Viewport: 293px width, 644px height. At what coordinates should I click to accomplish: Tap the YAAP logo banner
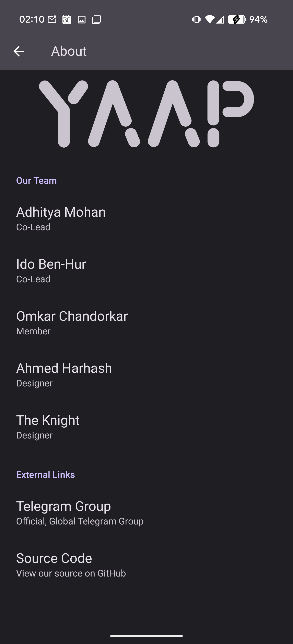(x=146, y=114)
